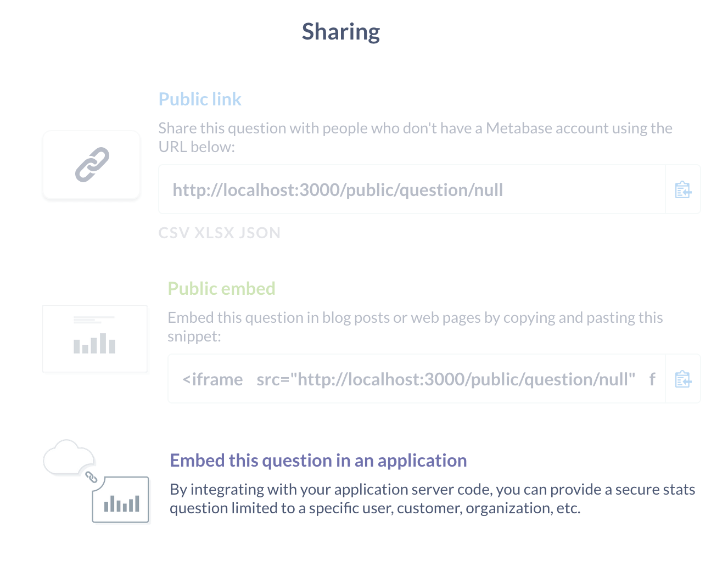Select the iframe snippet text field

(417, 379)
